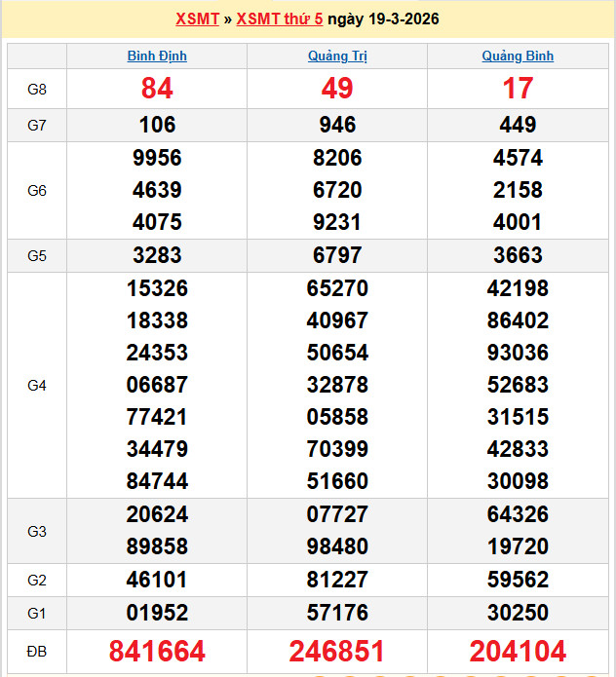Click Quảng Trị G8 result 49
The image size is (616, 677).
(x=337, y=90)
